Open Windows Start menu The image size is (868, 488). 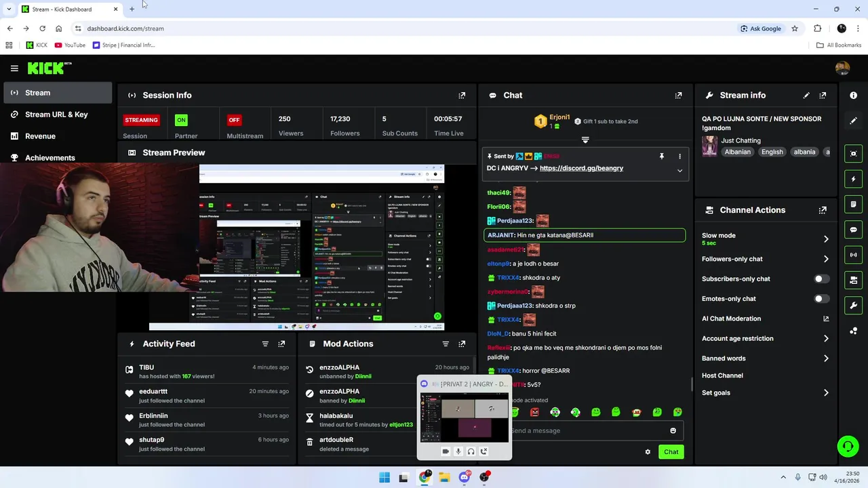[x=384, y=477]
